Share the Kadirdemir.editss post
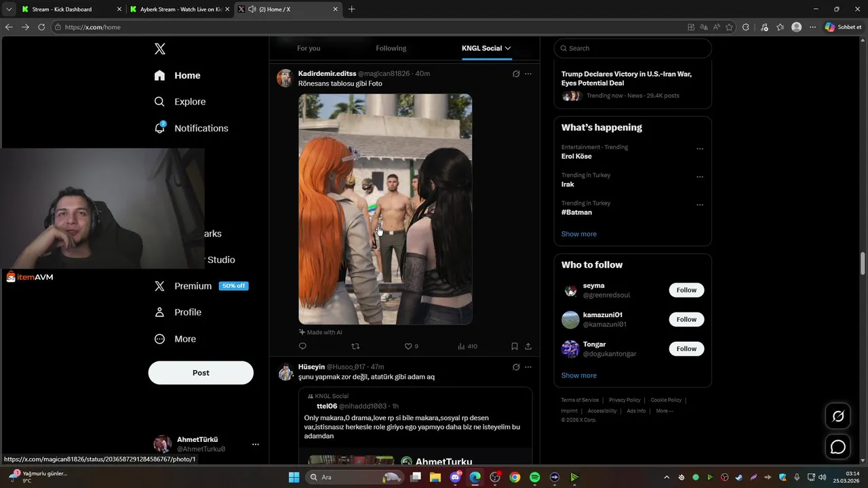 [x=528, y=346]
